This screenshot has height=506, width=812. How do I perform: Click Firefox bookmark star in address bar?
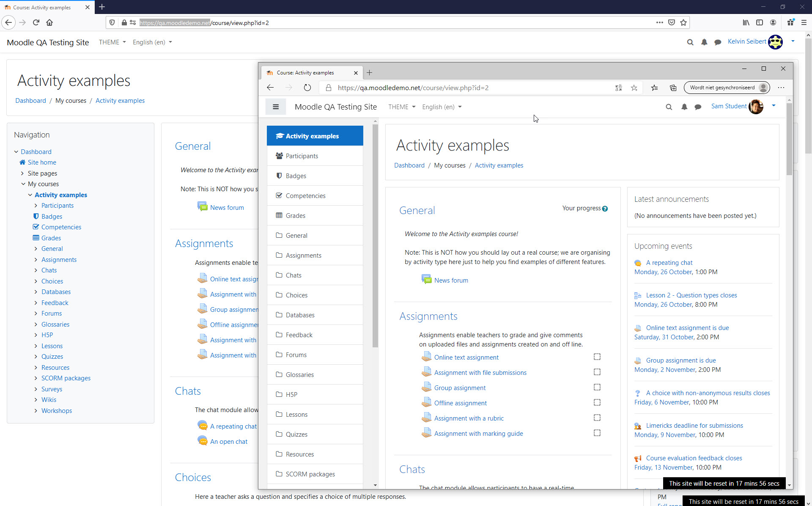coord(683,22)
